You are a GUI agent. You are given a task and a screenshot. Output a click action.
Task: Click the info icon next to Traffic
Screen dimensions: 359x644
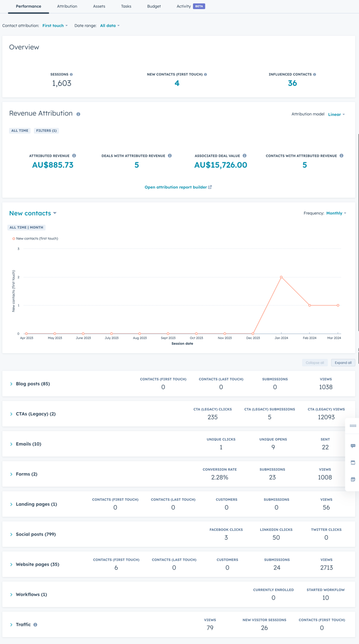pos(35,625)
